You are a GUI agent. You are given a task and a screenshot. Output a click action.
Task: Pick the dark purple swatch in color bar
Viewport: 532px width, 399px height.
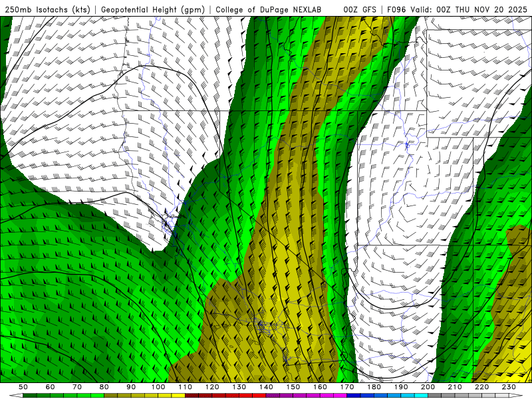[x=273, y=395]
